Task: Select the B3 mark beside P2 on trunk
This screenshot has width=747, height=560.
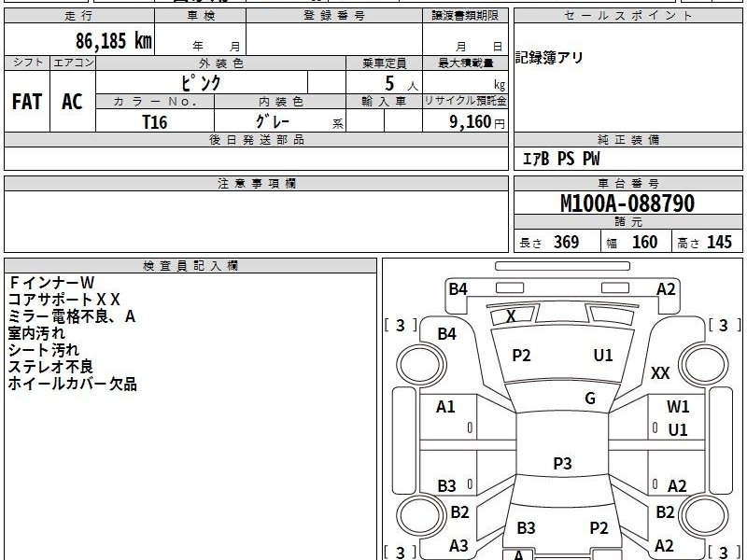Action: (x=526, y=527)
